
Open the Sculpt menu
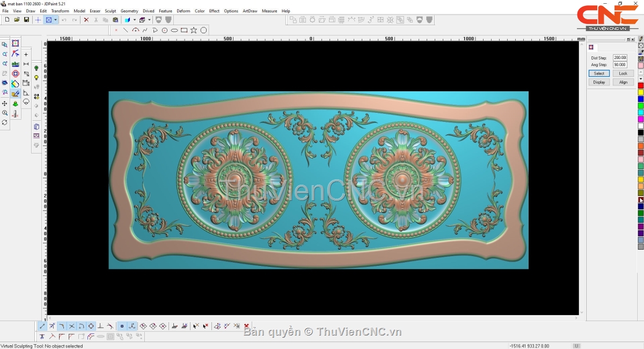110,11
